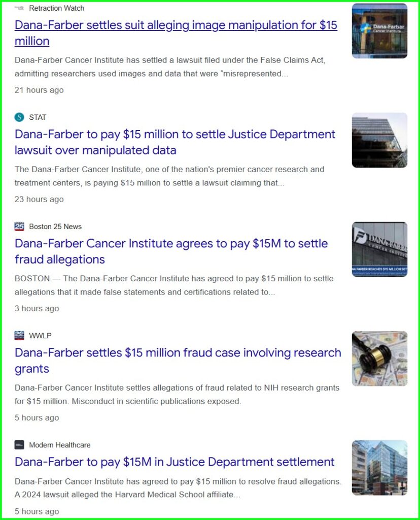Click the Retraction Watch article thumbnail
Image resolution: width=420 pixels, height=520 pixels.
tap(379, 31)
